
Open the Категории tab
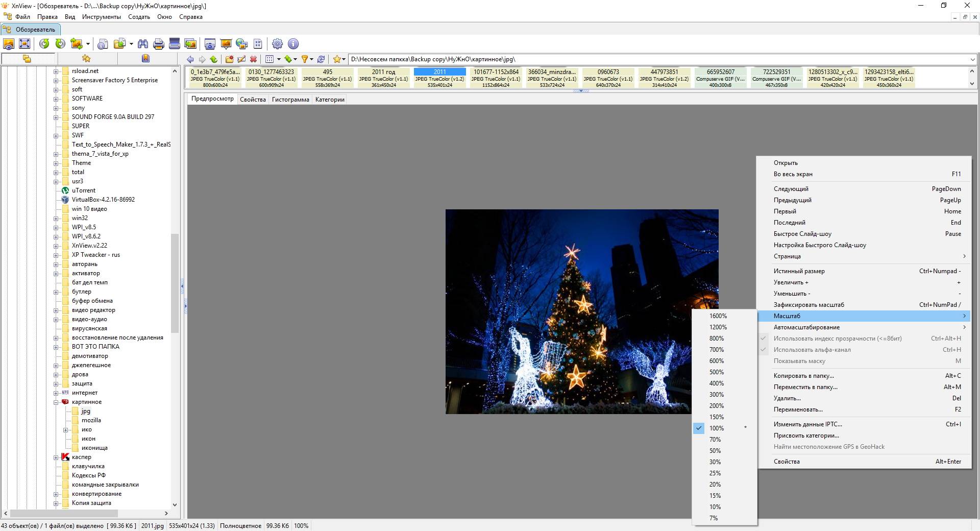330,100
